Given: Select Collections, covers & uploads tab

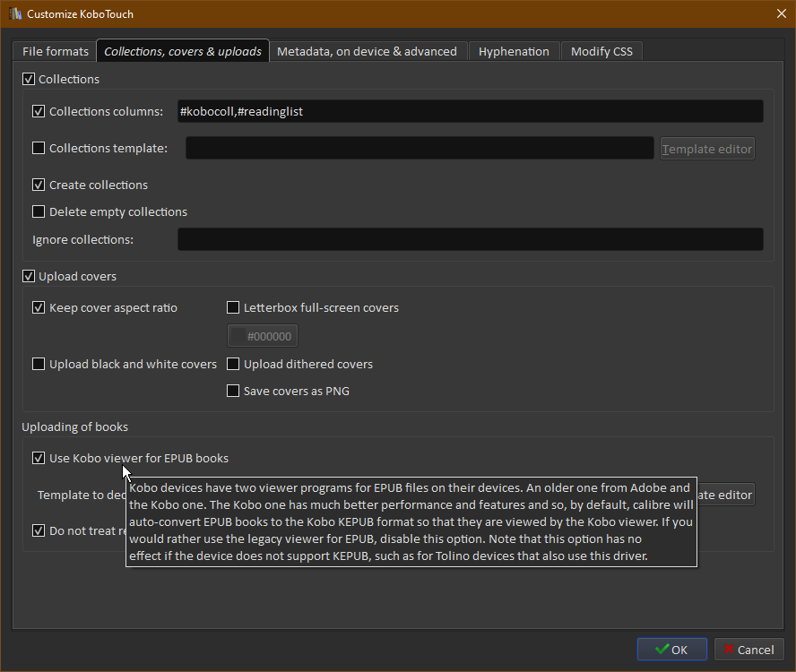Looking at the screenshot, I should pos(183,51).
